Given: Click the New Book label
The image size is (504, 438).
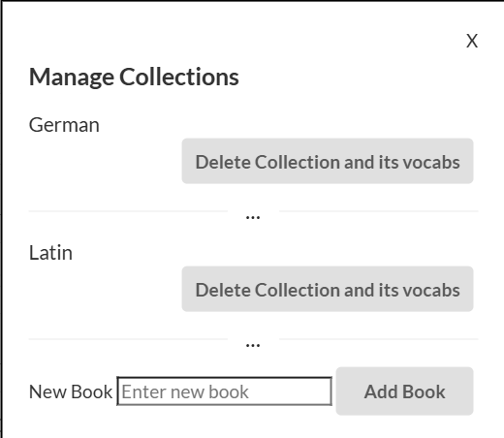Looking at the screenshot, I should coord(71,391).
